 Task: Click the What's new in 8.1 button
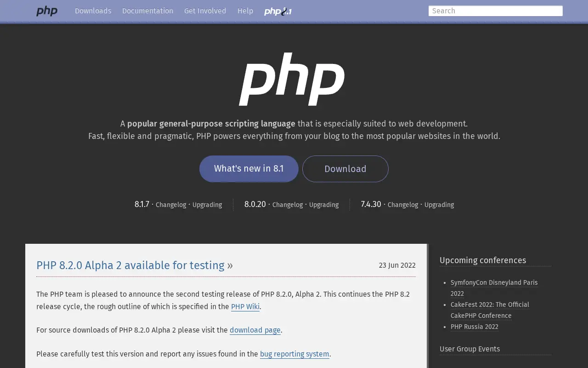[249, 168]
